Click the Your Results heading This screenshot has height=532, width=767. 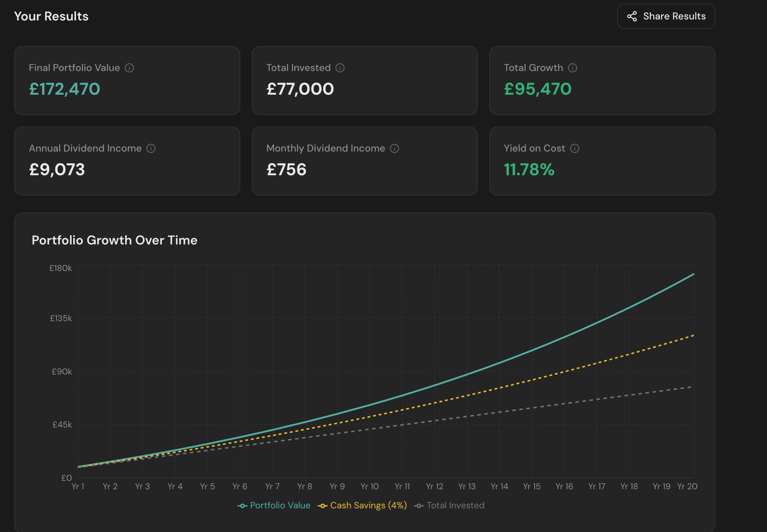[x=51, y=16]
